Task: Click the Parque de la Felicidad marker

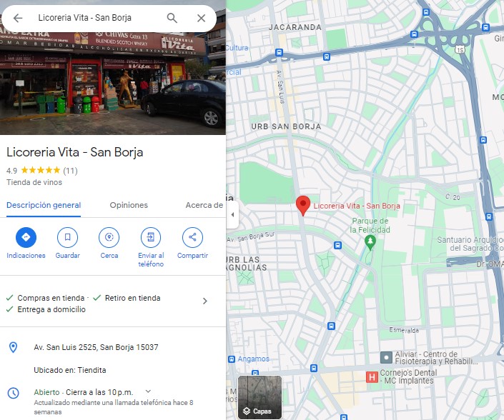Action: [x=370, y=242]
